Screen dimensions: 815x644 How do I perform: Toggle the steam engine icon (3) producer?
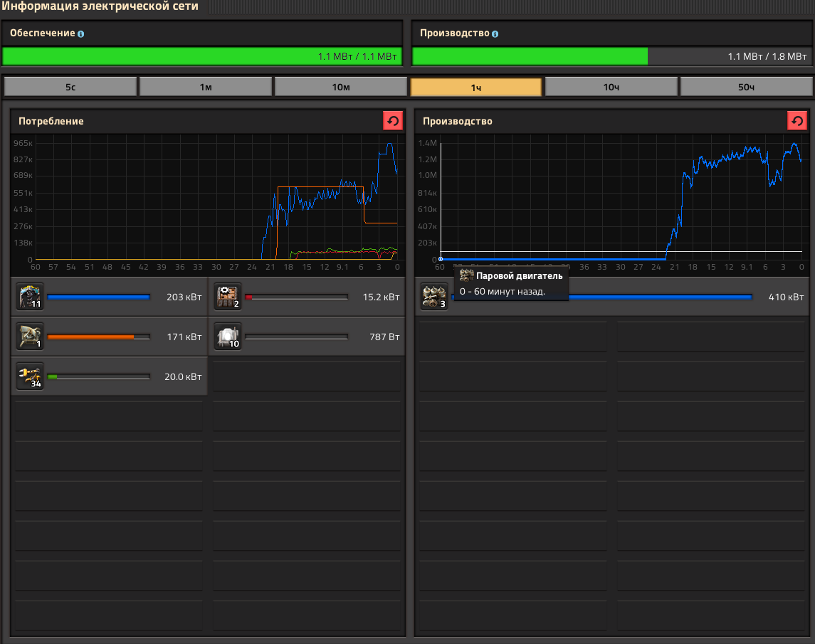(434, 296)
